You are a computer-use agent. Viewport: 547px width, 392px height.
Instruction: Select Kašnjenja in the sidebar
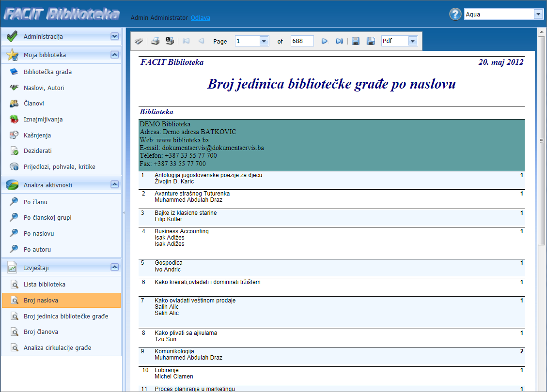pyautogui.click(x=37, y=136)
